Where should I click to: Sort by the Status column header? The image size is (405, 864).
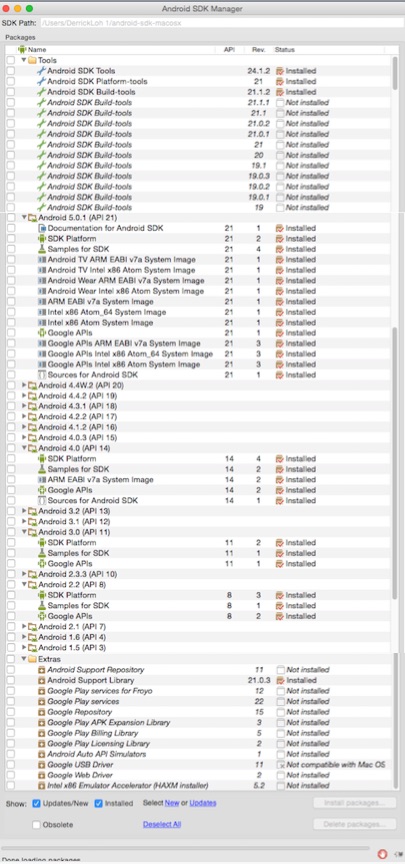point(329,50)
